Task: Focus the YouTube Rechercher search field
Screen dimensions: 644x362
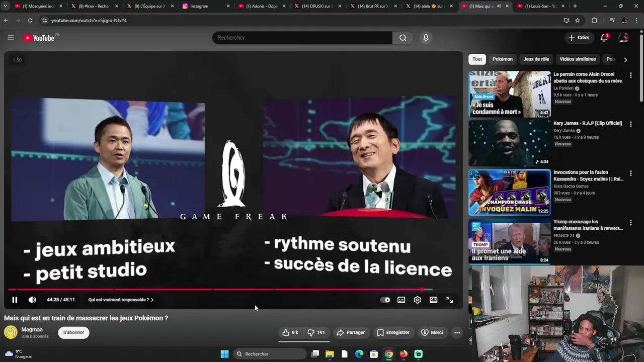Action: (302, 38)
